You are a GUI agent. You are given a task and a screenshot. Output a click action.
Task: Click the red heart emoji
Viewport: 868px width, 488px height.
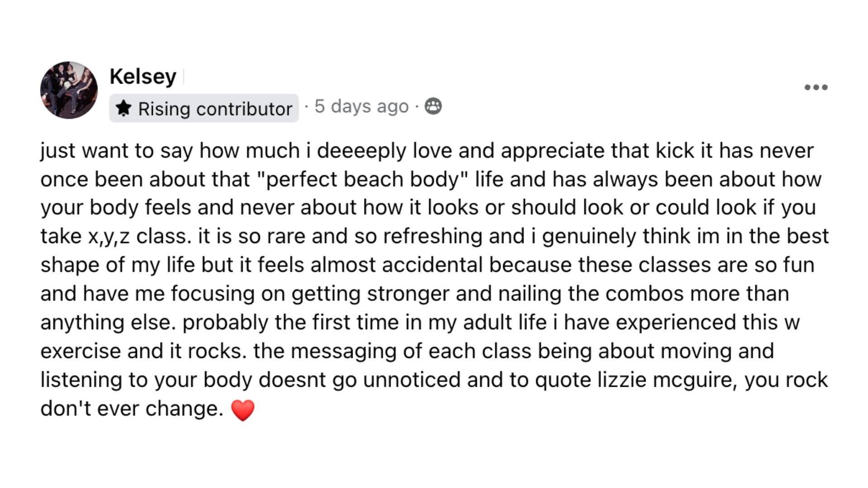click(243, 410)
